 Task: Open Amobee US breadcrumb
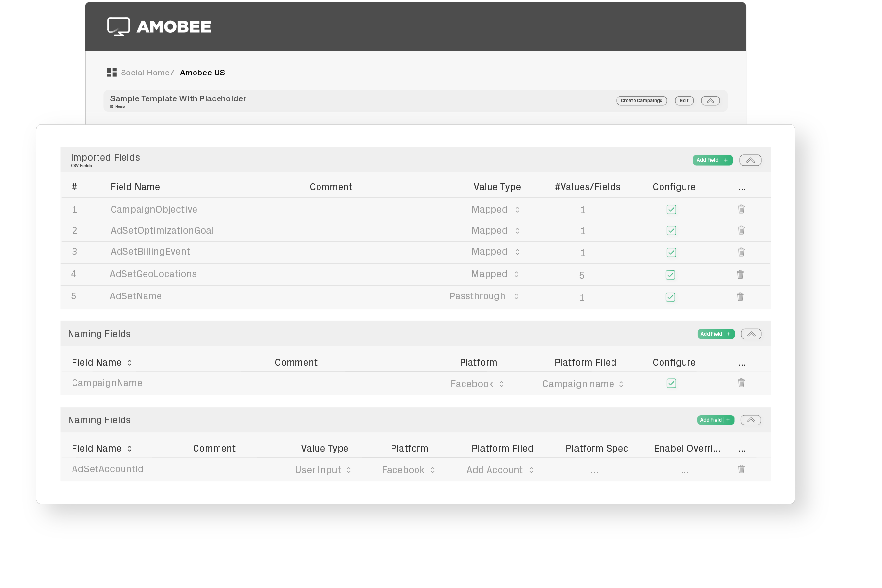[x=202, y=73]
